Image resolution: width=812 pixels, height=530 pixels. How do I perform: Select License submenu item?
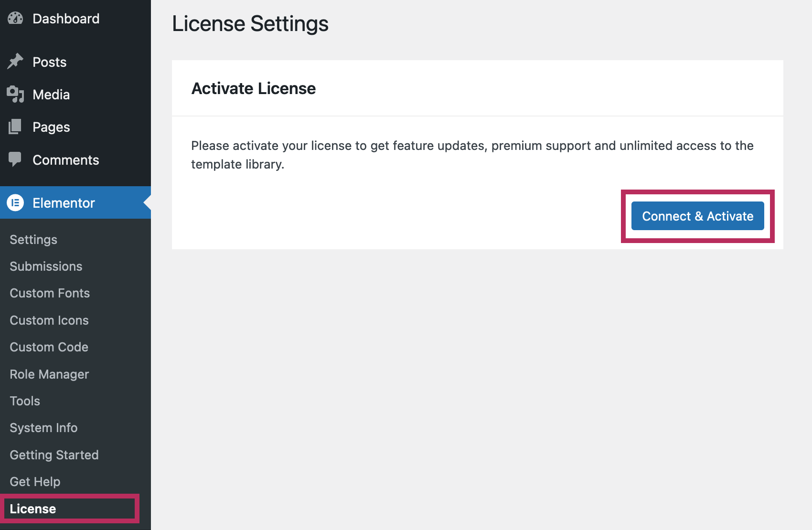pos(33,509)
